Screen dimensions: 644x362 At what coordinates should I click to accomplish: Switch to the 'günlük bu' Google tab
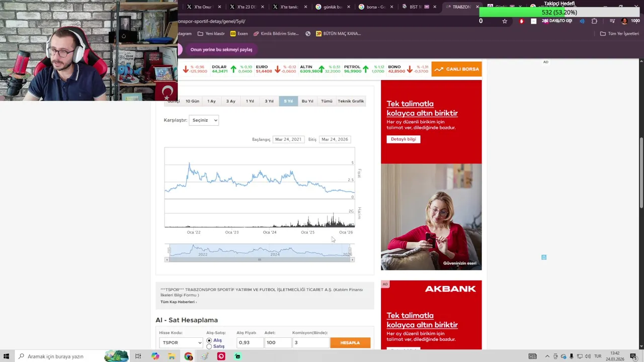332,7
